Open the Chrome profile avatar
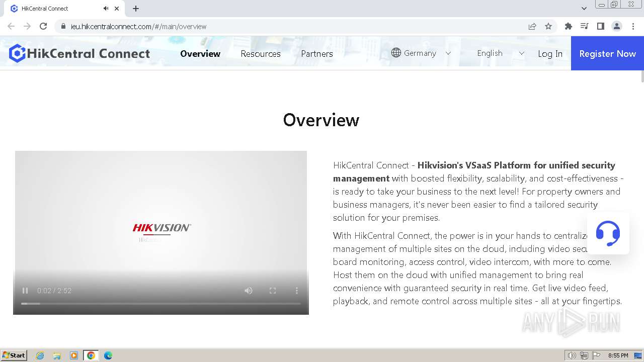Image resolution: width=644 pixels, height=362 pixels. pos(617,26)
